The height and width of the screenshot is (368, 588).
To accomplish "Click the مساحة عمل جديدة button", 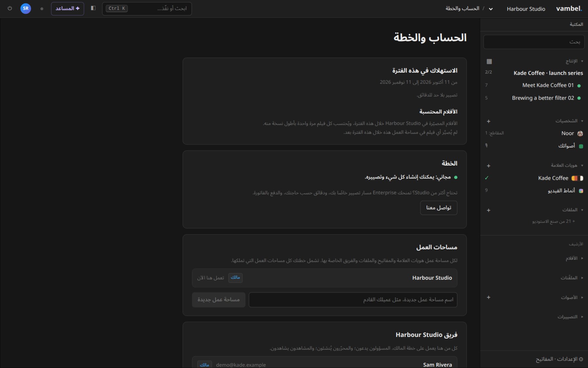I will pos(219,300).
